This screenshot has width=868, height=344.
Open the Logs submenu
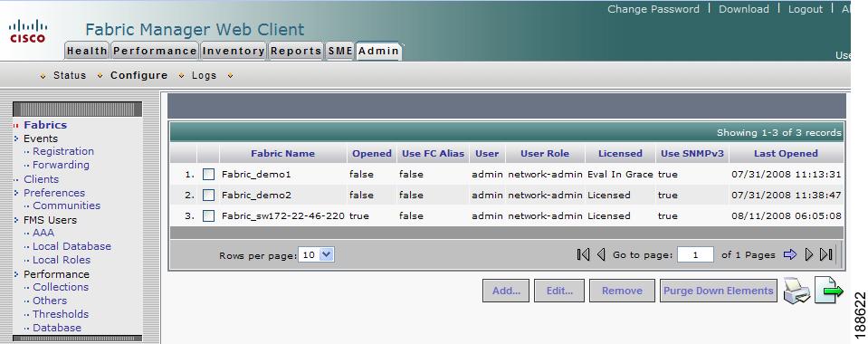[205, 75]
